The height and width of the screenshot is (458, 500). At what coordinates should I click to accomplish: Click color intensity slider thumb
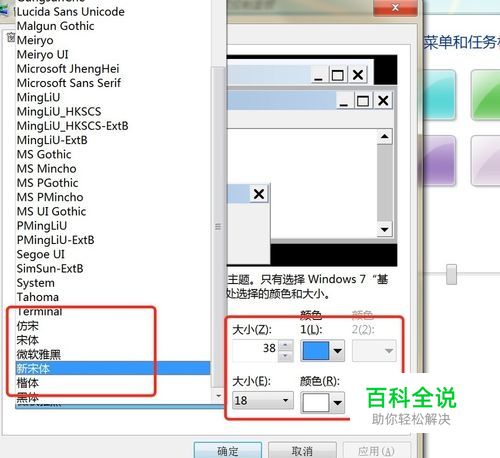point(451,274)
